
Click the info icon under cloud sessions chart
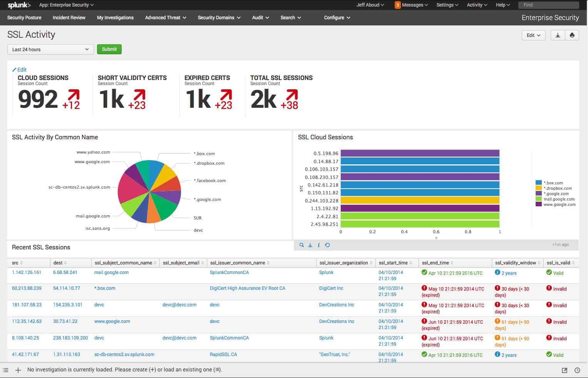pos(319,245)
